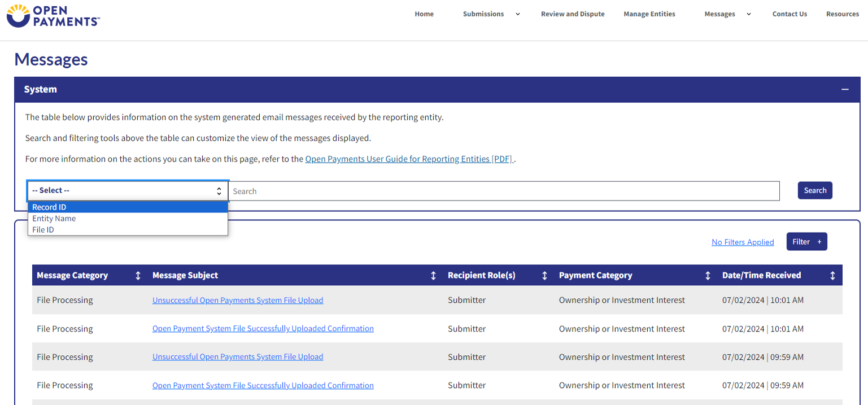Image resolution: width=868 pixels, height=405 pixels.
Task: Expand the Submissions menu chevron
Action: (x=518, y=14)
